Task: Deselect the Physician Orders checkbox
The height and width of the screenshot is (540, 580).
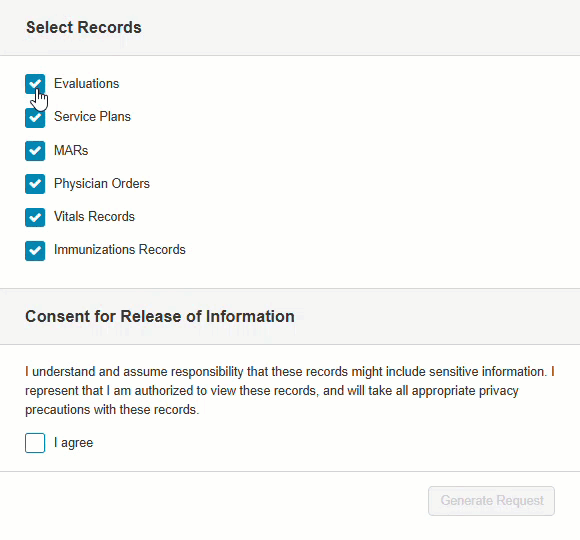Action: click(x=35, y=184)
